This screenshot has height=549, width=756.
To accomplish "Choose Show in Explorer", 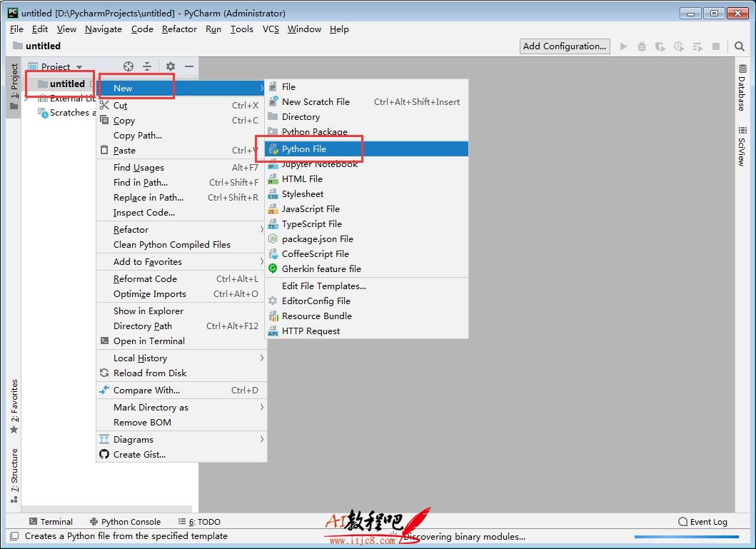I will coord(181,311).
